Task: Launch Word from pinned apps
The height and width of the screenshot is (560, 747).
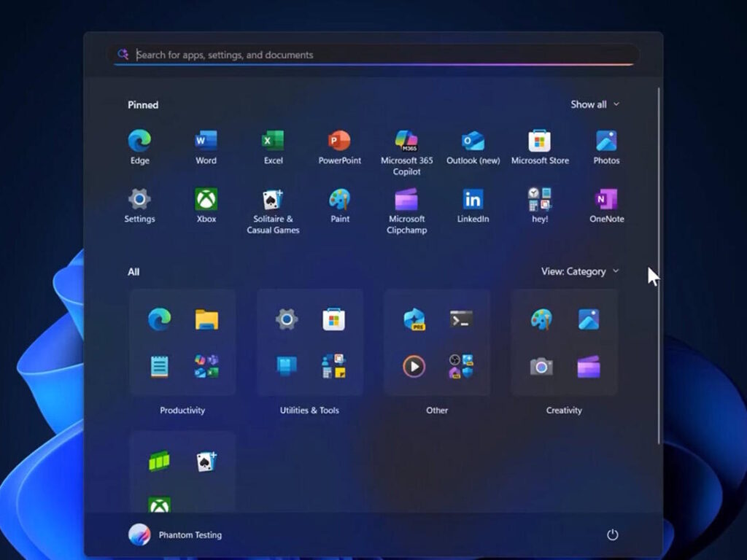Action: click(x=206, y=147)
